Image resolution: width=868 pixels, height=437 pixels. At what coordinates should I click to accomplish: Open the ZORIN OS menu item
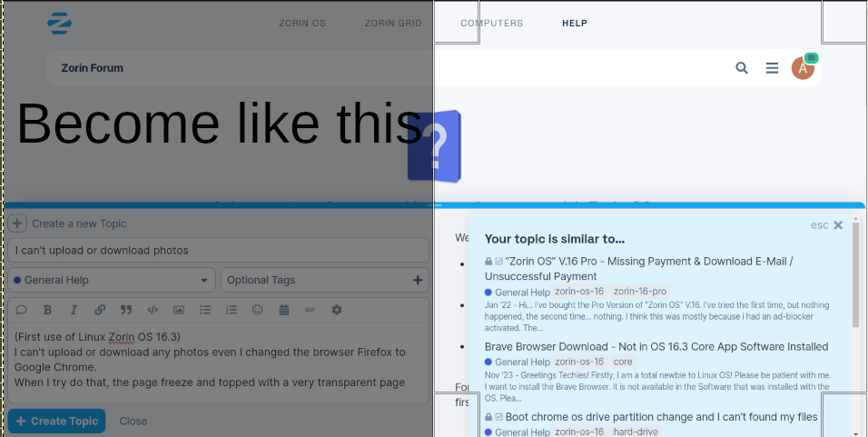[302, 24]
